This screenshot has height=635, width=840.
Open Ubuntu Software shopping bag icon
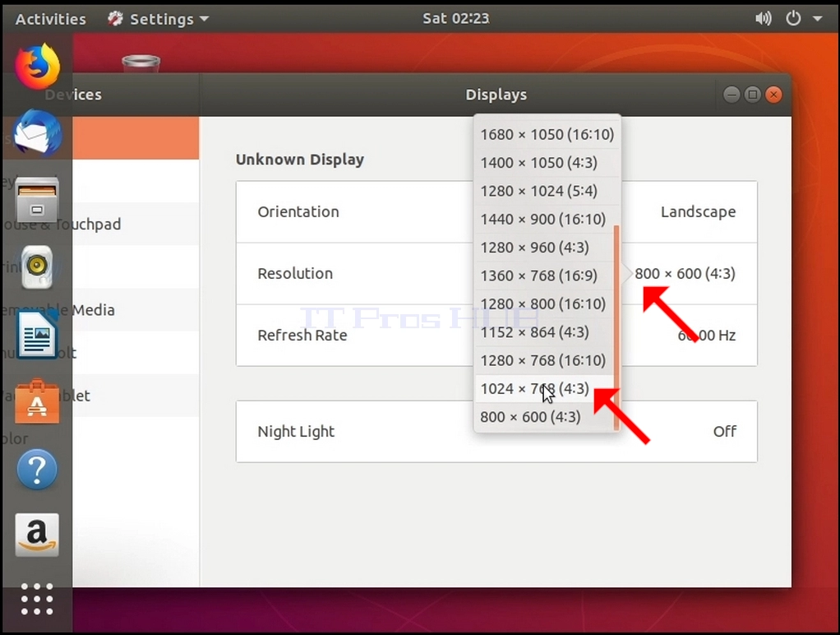click(x=37, y=401)
